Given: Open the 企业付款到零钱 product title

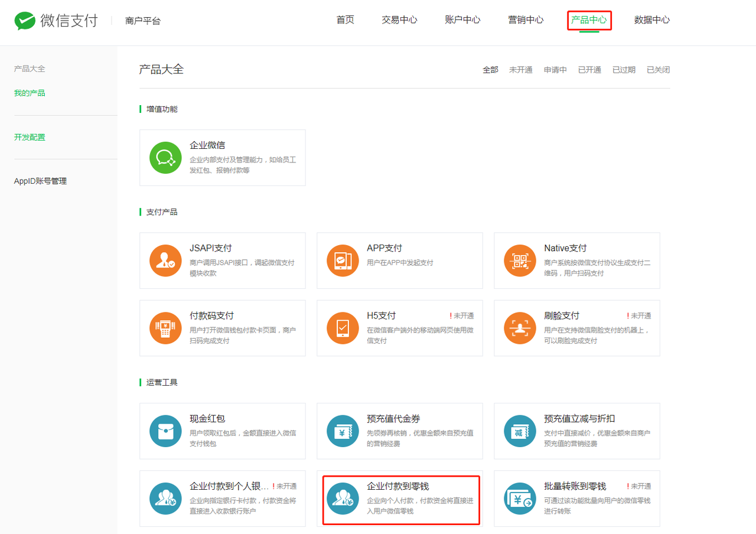Looking at the screenshot, I should [x=397, y=486].
